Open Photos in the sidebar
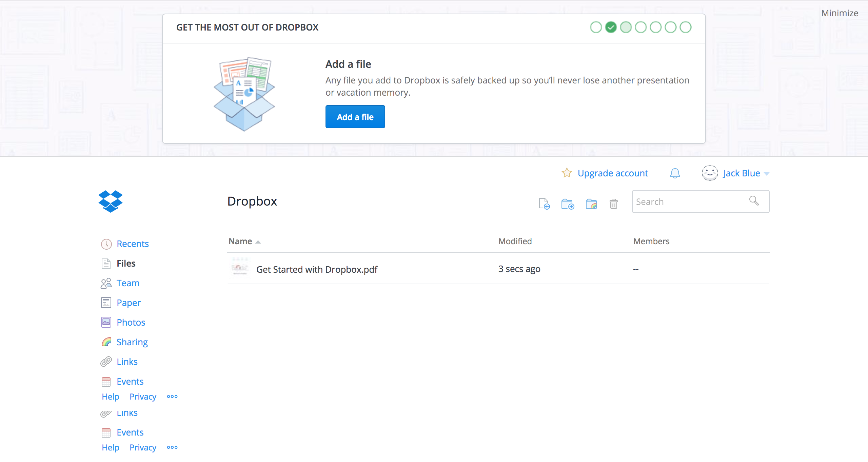This screenshot has height=462, width=868. click(x=131, y=322)
